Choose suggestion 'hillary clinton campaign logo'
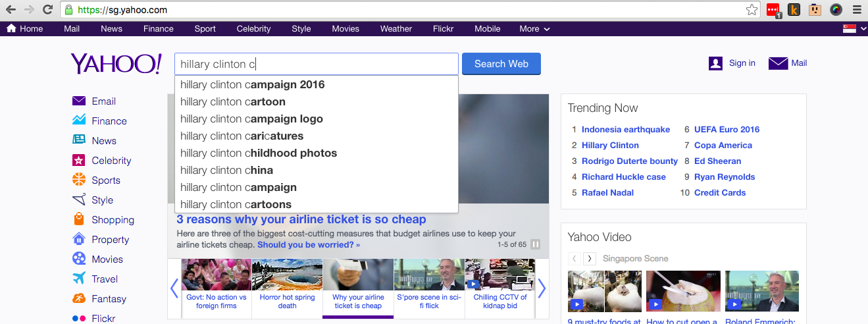The image size is (868, 324). (317, 119)
